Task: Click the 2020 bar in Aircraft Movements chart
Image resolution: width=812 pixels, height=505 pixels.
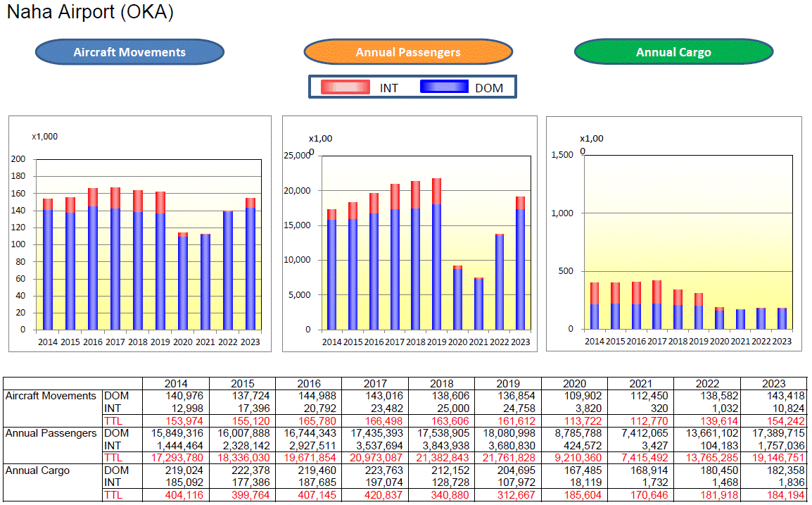Action: [x=183, y=281]
